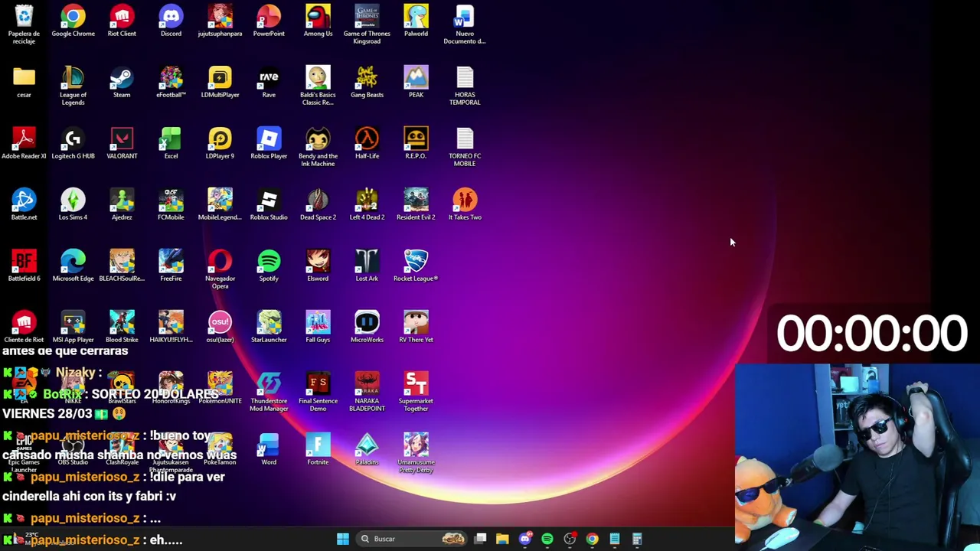Select the TORNEO FC MOBILE file
This screenshot has height=551, width=980.
(x=465, y=146)
